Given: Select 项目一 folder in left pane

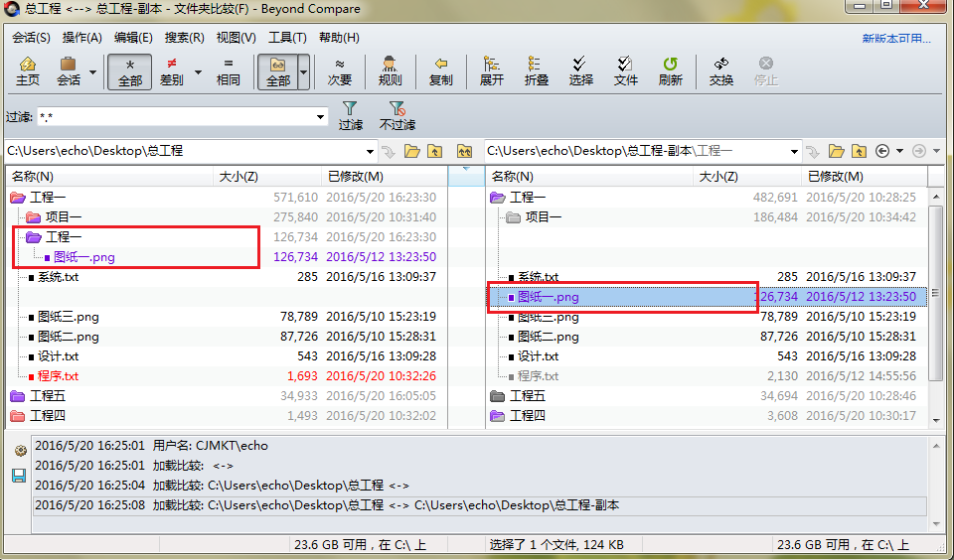Looking at the screenshot, I should (x=64, y=217).
